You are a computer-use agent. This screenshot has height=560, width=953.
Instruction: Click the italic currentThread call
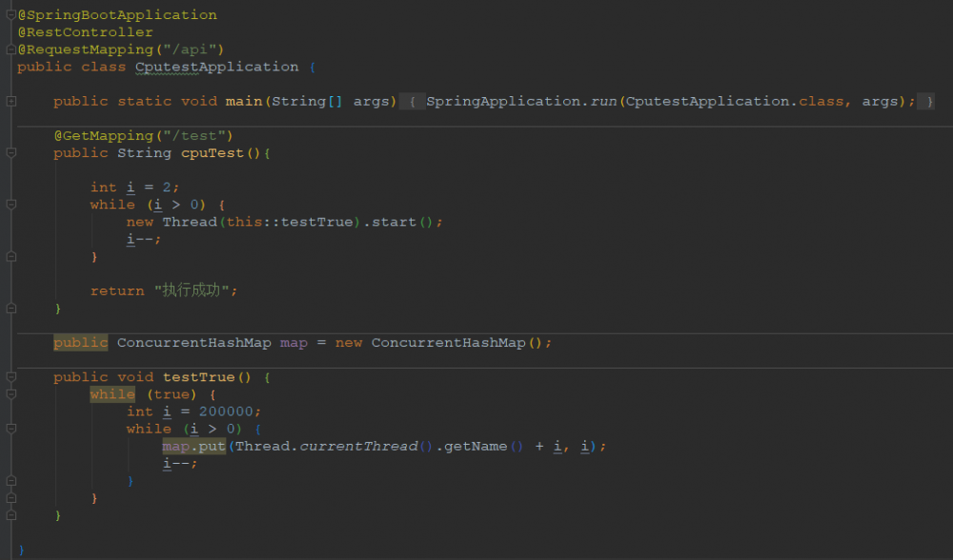coord(358,447)
